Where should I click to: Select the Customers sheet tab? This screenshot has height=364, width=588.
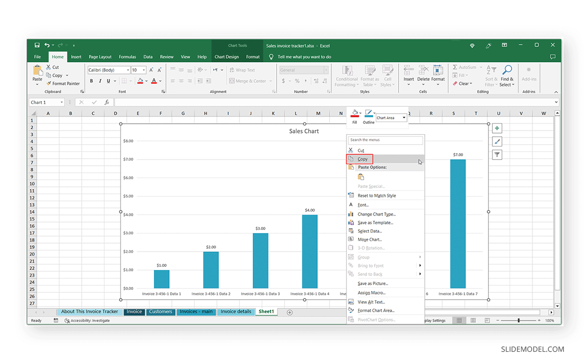pos(161,312)
